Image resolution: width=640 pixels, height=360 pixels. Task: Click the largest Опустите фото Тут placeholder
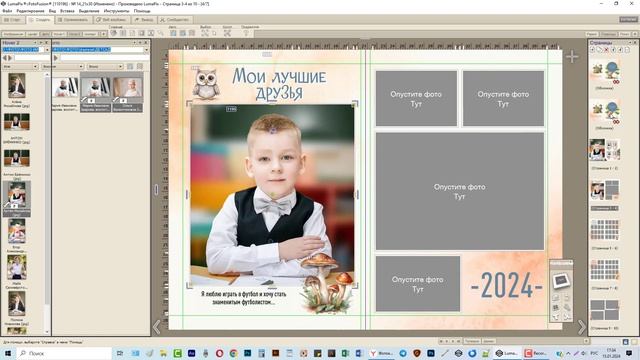pos(460,191)
